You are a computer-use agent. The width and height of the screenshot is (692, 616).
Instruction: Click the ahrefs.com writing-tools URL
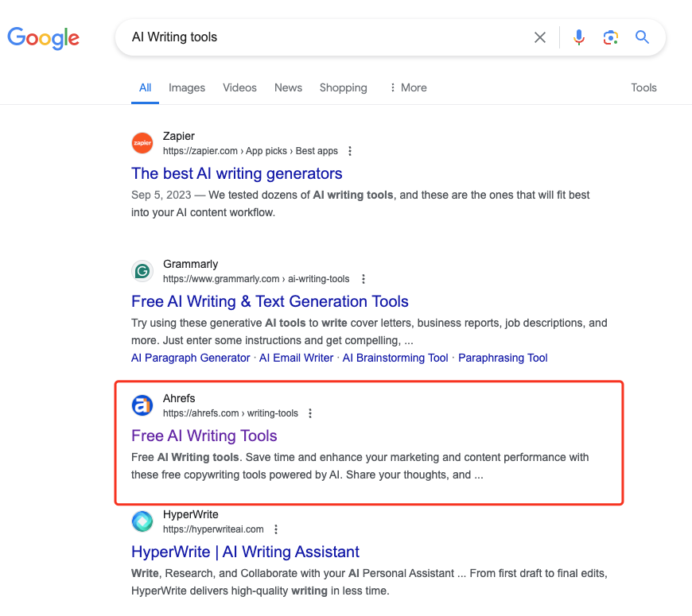[x=231, y=413]
